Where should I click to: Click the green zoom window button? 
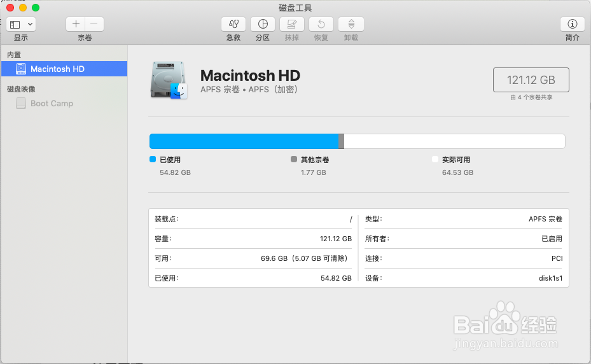[36, 8]
